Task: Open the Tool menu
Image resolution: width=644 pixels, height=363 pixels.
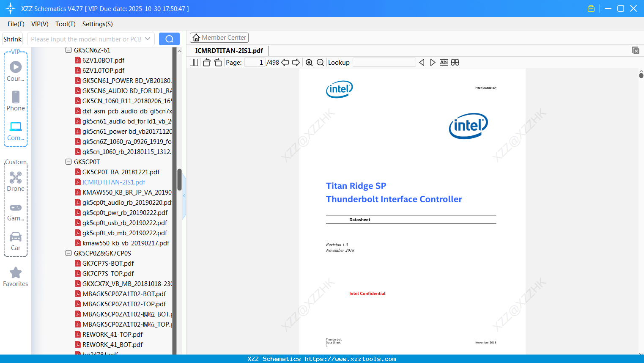Action: 66,24
